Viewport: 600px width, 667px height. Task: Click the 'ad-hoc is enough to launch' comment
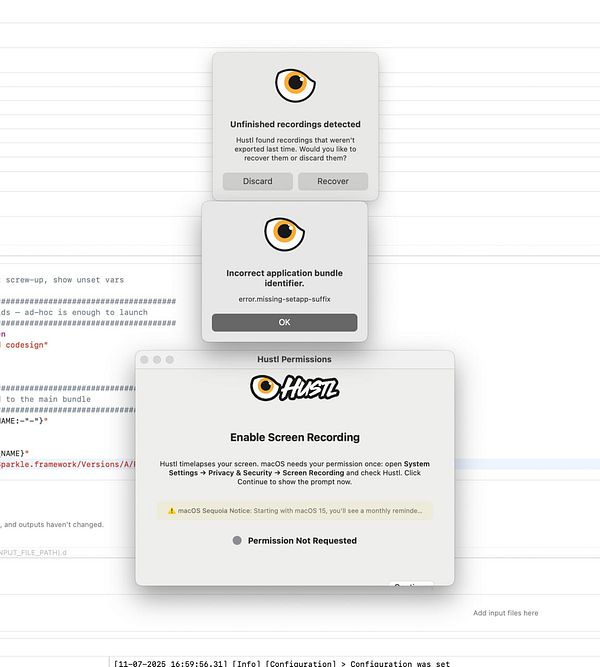74,312
